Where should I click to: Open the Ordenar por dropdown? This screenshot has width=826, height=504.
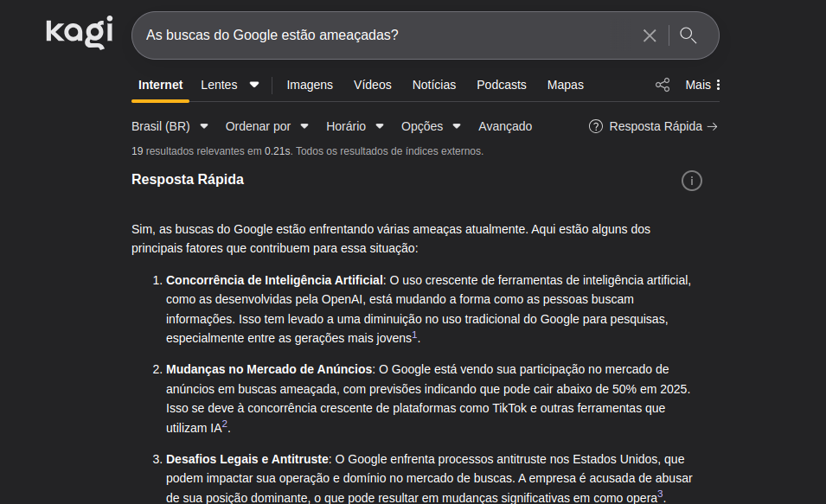pyautogui.click(x=266, y=126)
